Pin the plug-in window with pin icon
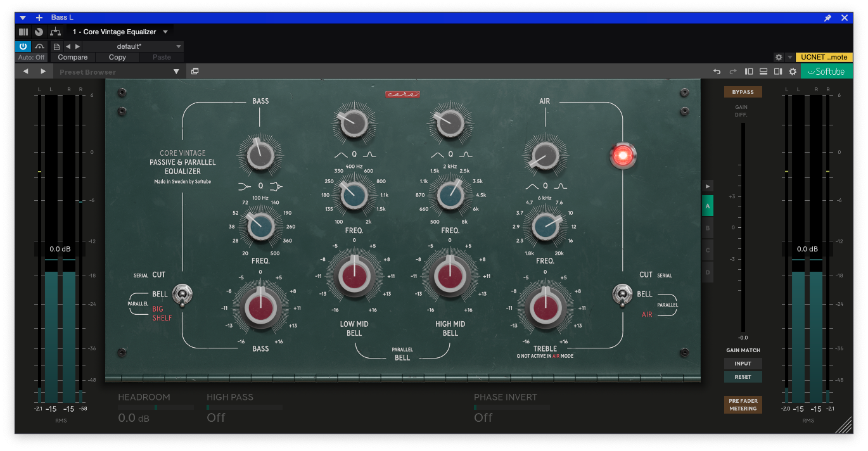868x451 pixels. [827, 18]
